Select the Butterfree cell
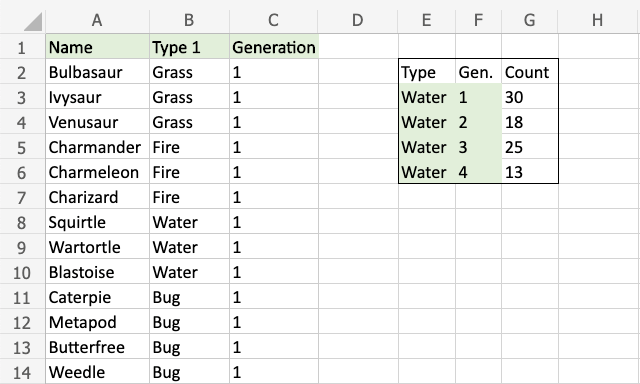 point(97,347)
